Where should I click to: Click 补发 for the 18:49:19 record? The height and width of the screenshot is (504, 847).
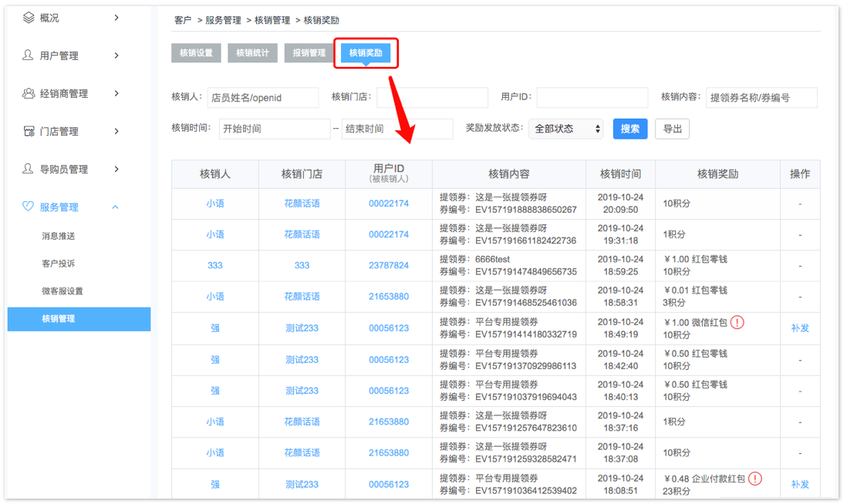(x=800, y=328)
